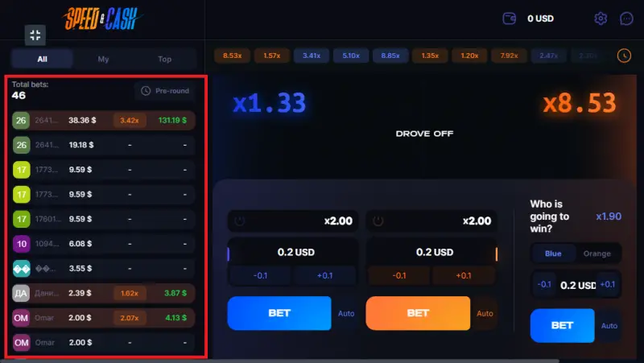Decrease orange bet by -0.1

click(x=398, y=276)
